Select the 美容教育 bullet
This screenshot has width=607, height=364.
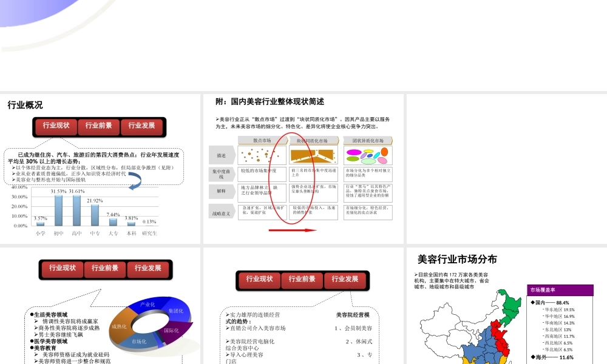[43, 348]
